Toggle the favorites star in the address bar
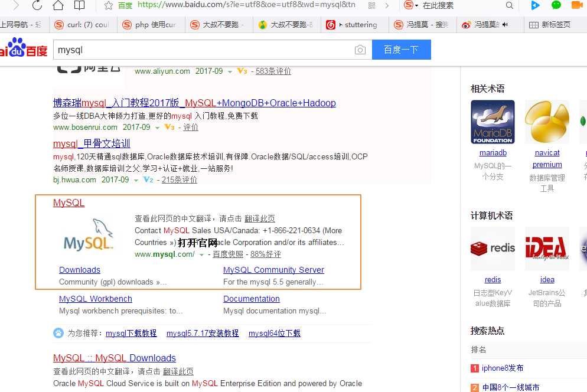Viewport: 587px width, 392px height. pyautogui.click(x=107, y=6)
